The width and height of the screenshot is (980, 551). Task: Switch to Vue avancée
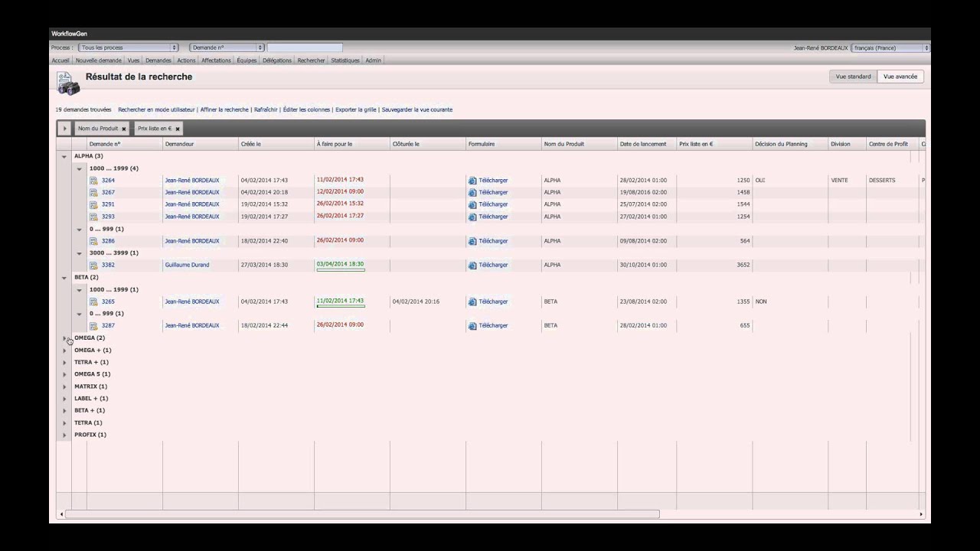tap(900, 77)
